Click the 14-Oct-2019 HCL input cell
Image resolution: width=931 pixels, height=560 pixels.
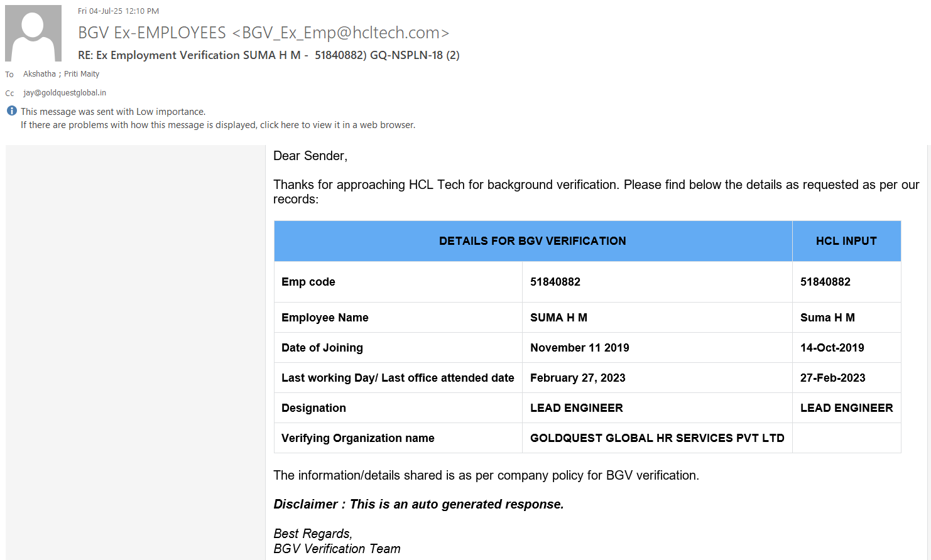832,348
